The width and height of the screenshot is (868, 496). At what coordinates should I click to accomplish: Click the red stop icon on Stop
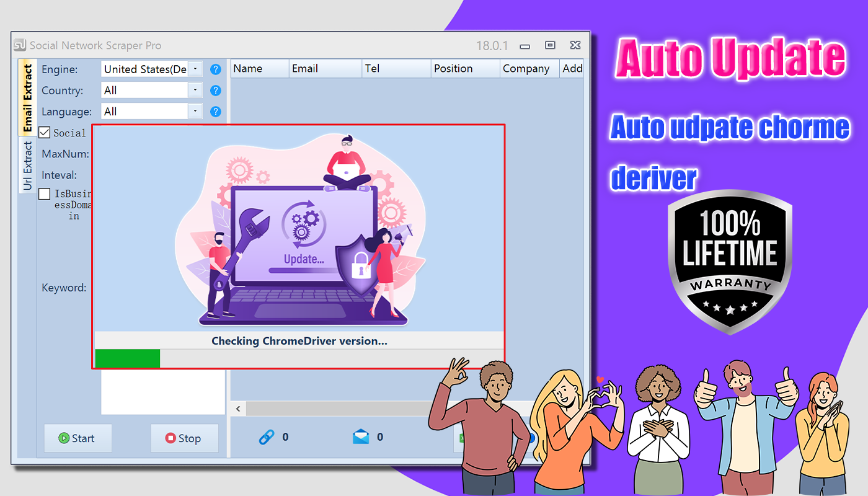(170, 438)
